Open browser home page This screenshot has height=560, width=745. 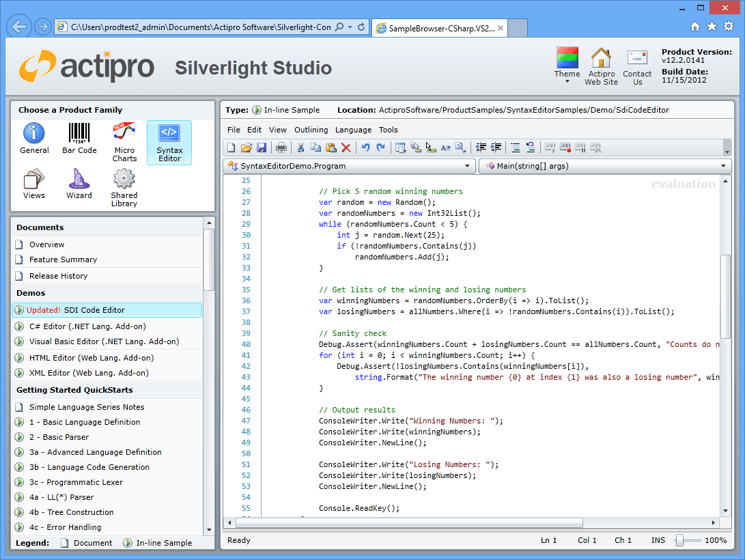point(694,27)
